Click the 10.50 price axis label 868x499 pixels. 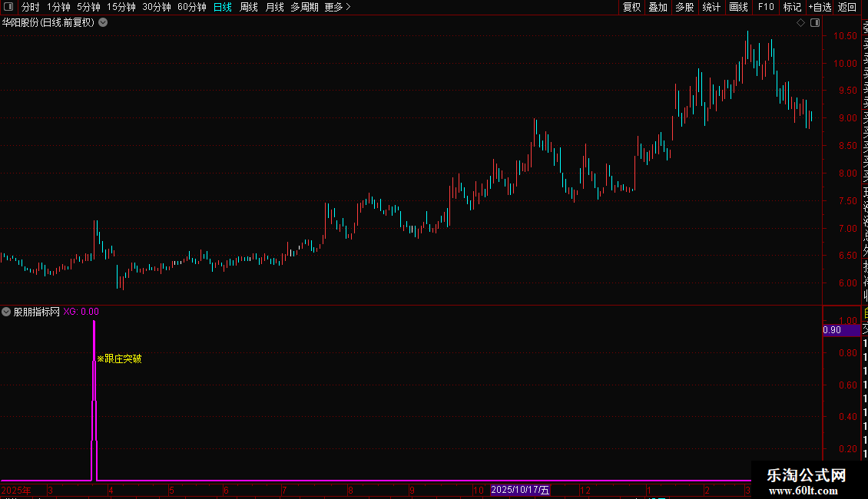click(845, 36)
